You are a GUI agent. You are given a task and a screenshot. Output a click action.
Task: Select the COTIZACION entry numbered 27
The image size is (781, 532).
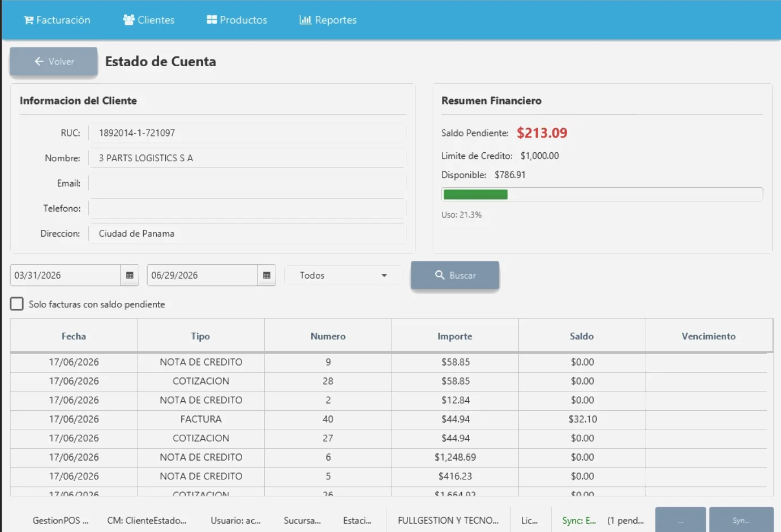tap(388, 438)
